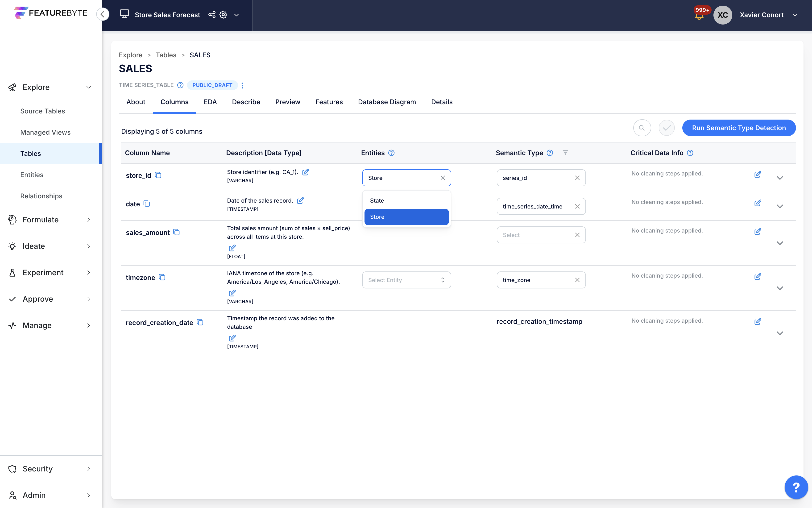The image size is (812, 508).
Task: Switch to the EDA tab
Action: [x=210, y=102]
